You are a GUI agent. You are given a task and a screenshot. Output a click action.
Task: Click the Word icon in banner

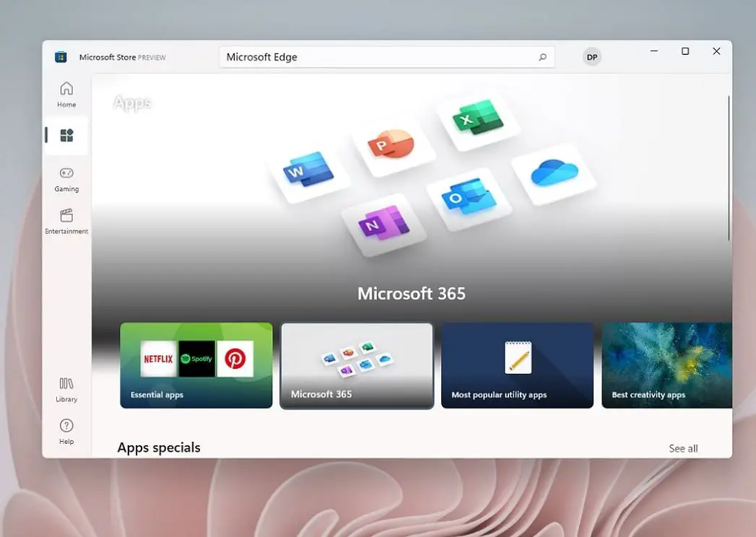click(x=308, y=170)
